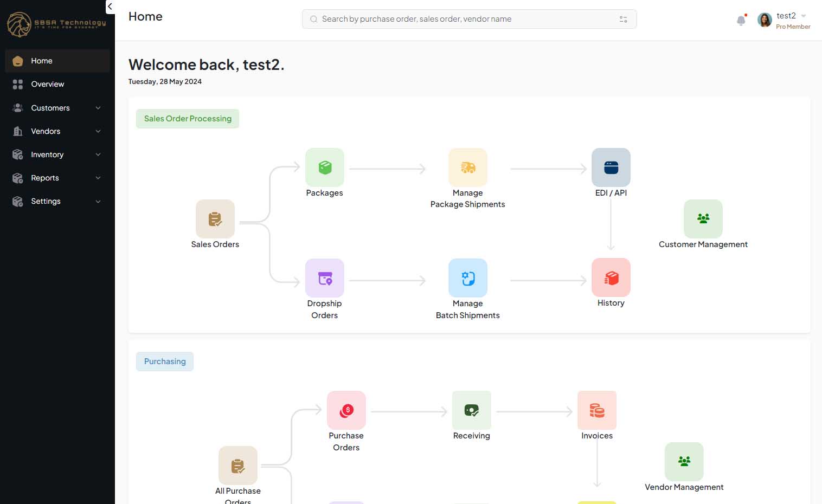Click the Invoices text label

(x=597, y=436)
